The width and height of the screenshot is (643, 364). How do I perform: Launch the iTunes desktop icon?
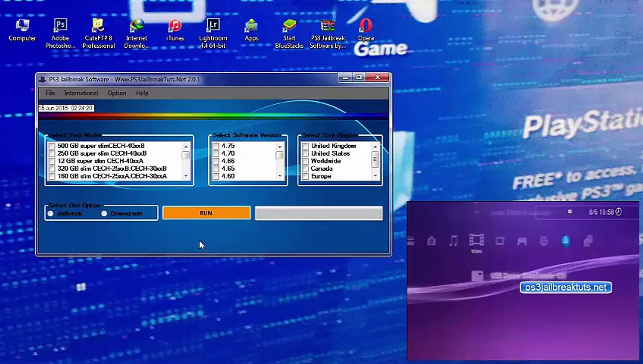[x=175, y=30]
